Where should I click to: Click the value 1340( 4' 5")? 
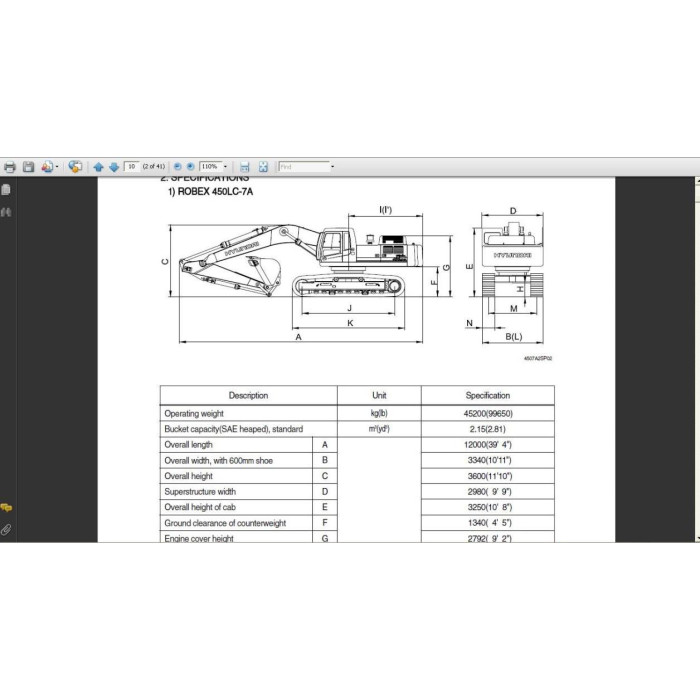tap(490, 523)
